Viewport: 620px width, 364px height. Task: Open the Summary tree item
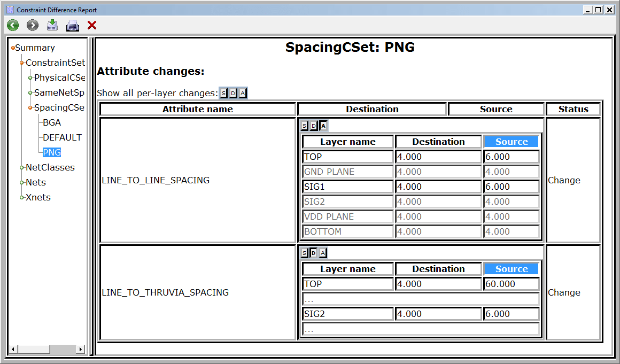tap(35, 48)
